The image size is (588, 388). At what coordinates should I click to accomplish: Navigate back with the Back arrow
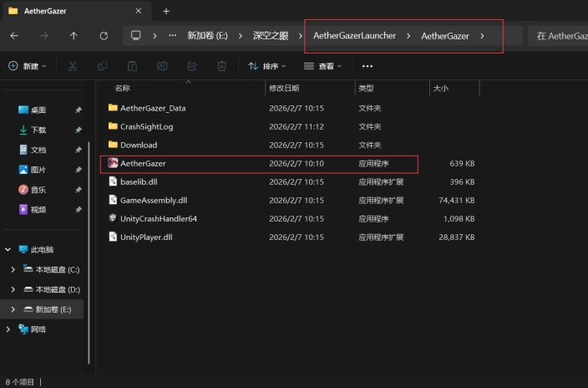(14, 36)
